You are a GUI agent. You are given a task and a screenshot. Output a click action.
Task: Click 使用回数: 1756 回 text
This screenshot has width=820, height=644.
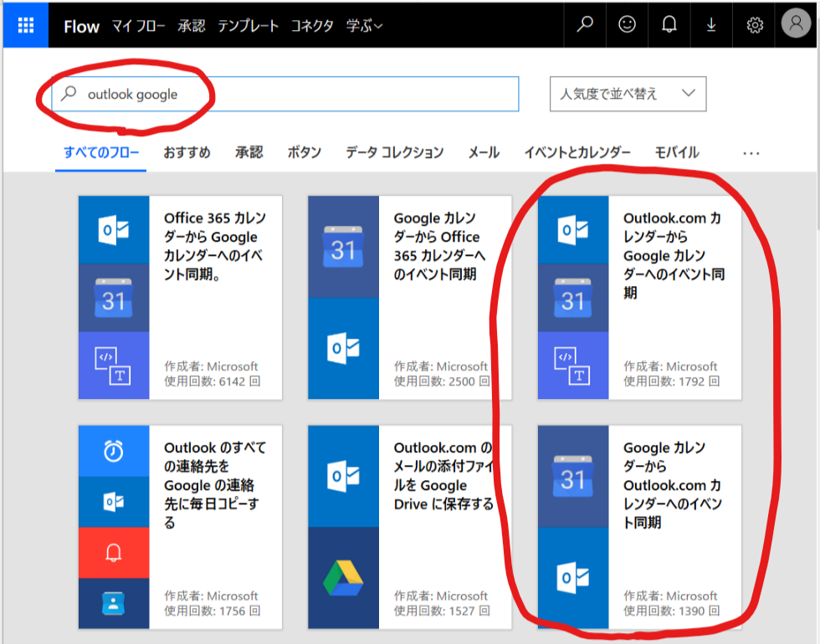pyautogui.click(x=213, y=611)
